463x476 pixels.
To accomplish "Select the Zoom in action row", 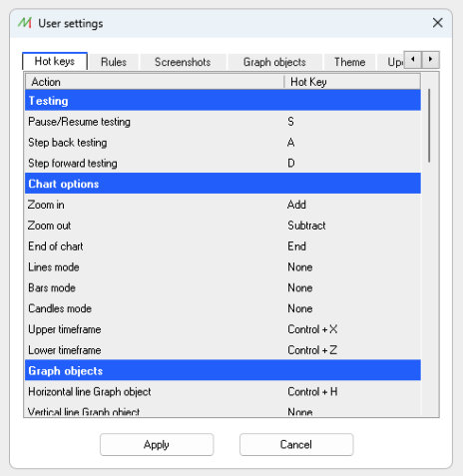I will 223,205.
